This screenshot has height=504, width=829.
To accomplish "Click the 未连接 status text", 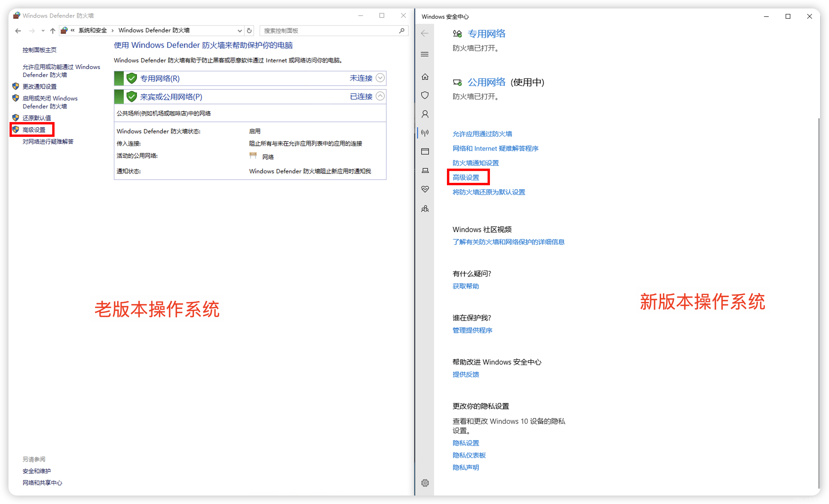I will tap(361, 78).
